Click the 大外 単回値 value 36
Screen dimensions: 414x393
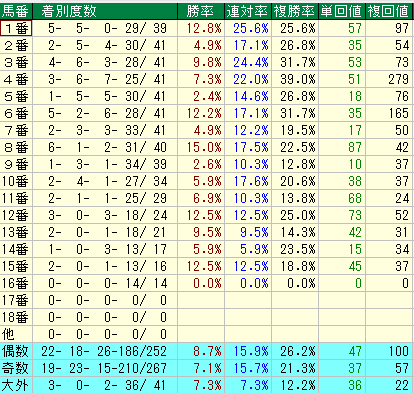[x=355, y=385]
